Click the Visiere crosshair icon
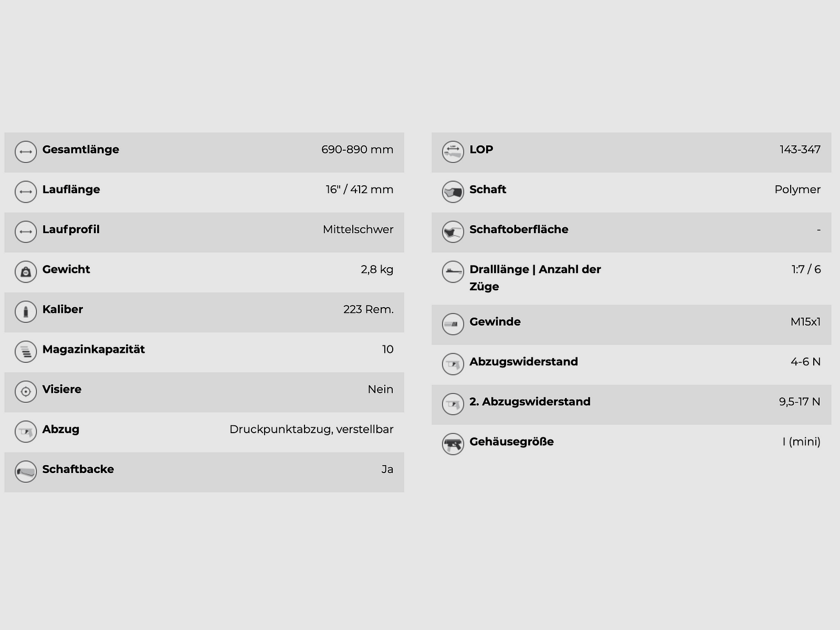The height and width of the screenshot is (630, 840). (x=26, y=392)
